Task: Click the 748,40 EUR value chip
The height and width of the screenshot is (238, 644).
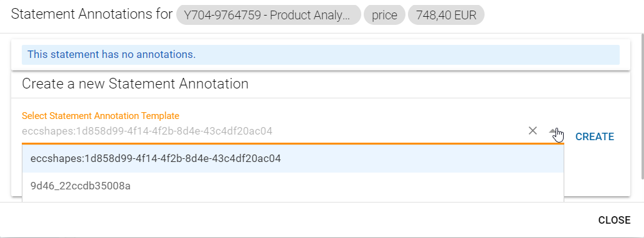Action: click(446, 16)
